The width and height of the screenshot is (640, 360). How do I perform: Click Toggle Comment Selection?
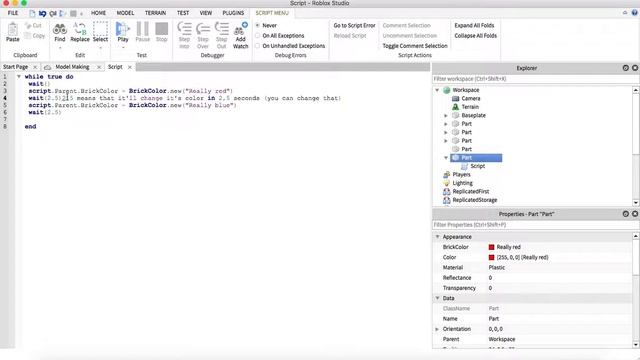[x=415, y=46]
